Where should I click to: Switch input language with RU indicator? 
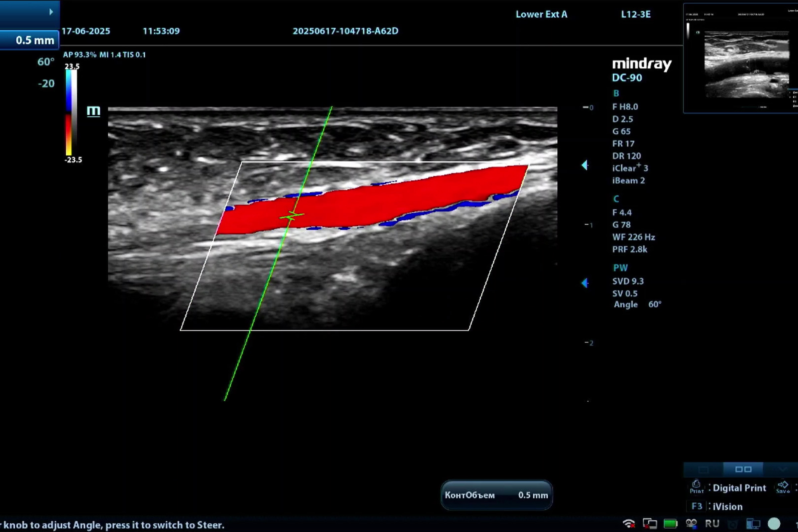(x=712, y=523)
